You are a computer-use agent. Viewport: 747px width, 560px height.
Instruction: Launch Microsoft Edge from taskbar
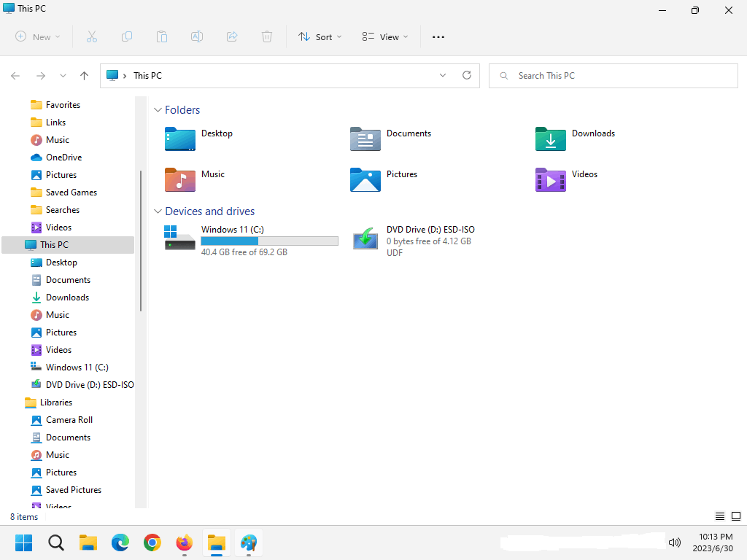[120, 542]
